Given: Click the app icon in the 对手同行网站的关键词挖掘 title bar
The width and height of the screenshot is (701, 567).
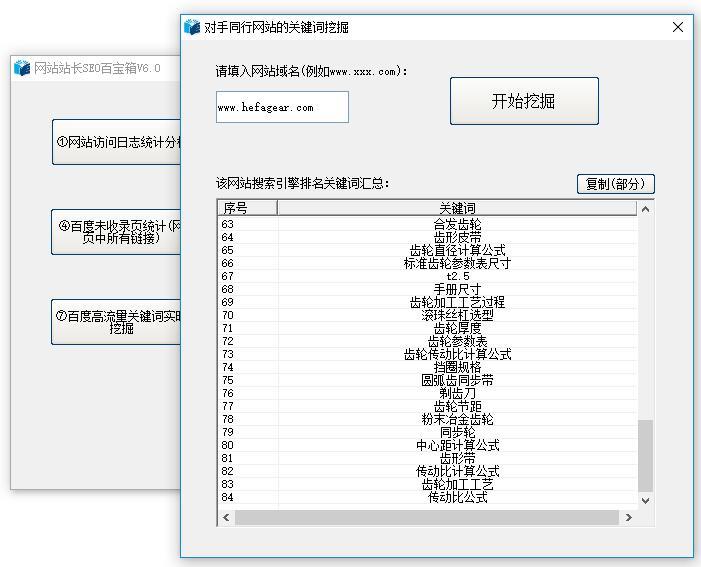Looking at the screenshot, I should point(192,27).
